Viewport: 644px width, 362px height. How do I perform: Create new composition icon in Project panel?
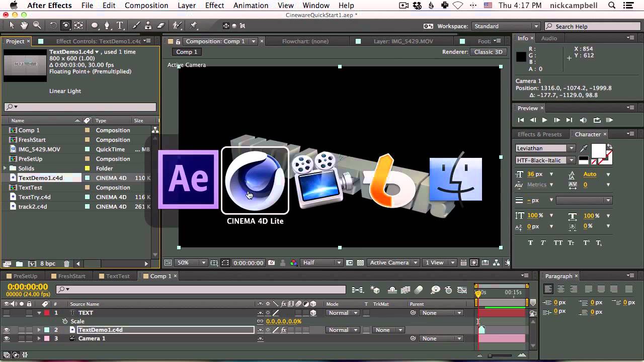[x=32, y=263]
